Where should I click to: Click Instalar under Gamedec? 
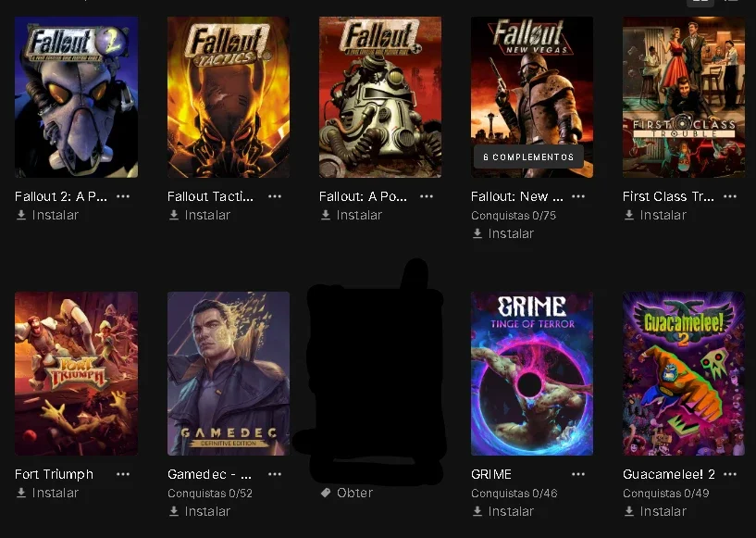(x=199, y=511)
